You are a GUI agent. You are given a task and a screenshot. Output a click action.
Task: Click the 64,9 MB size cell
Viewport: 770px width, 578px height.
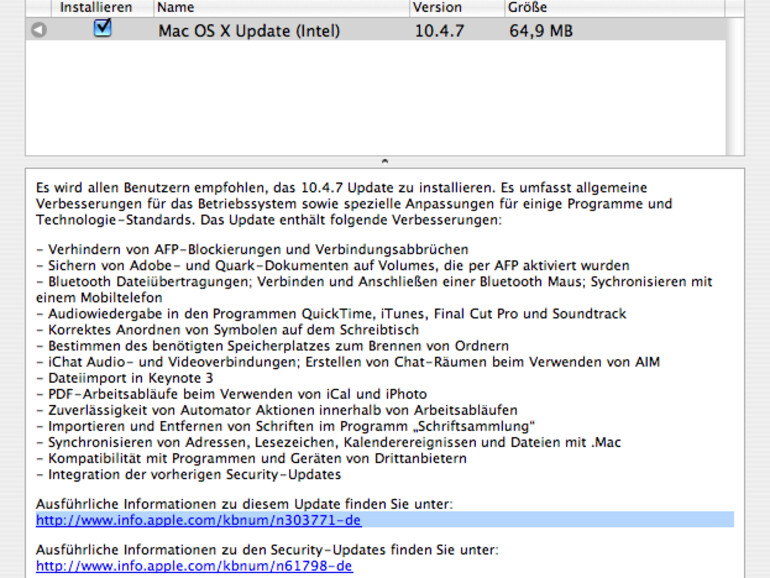click(540, 31)
